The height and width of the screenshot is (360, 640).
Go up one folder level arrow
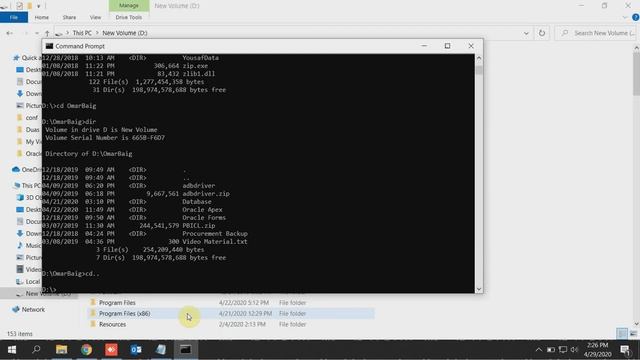(x=47, y=33)
